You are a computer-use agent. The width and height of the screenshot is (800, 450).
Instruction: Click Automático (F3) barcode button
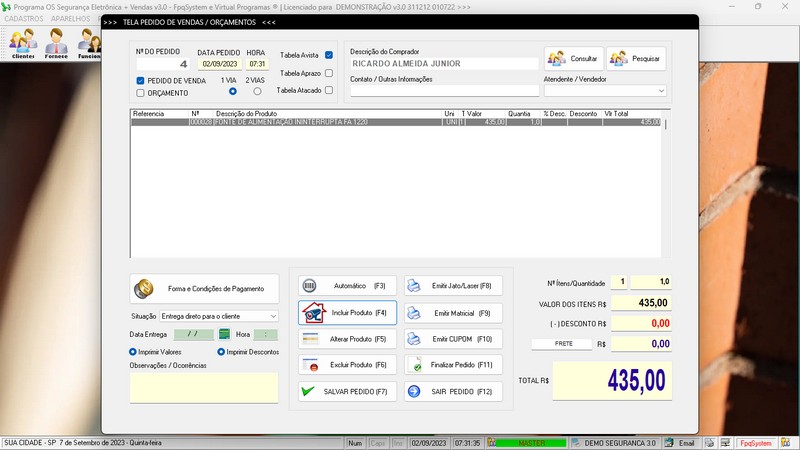(347, 286)
